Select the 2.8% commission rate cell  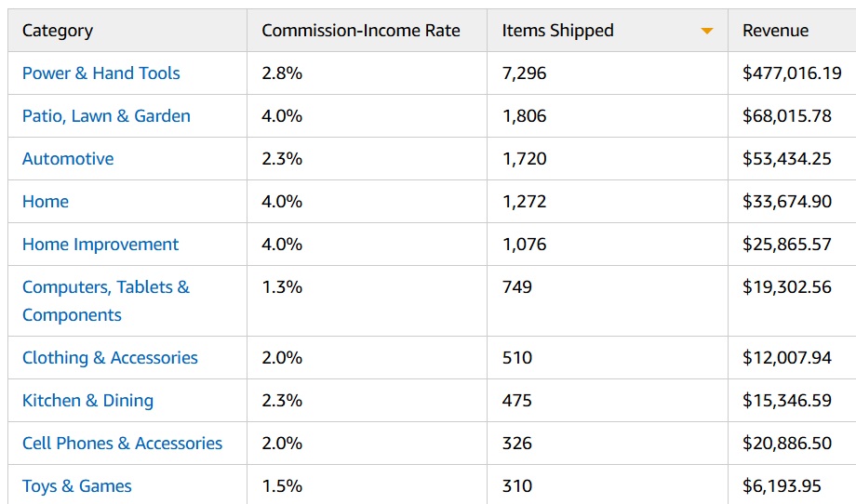[x=282, y=73]
